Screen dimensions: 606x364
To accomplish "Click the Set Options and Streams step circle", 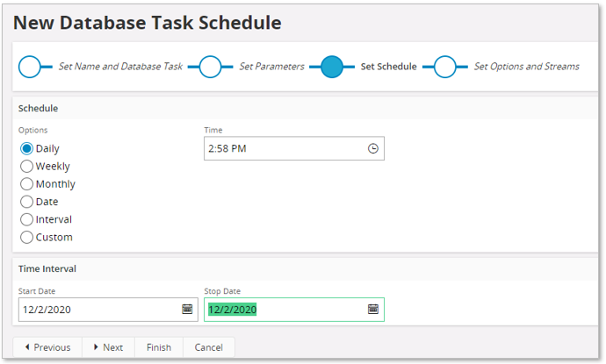I will (445, 67).
